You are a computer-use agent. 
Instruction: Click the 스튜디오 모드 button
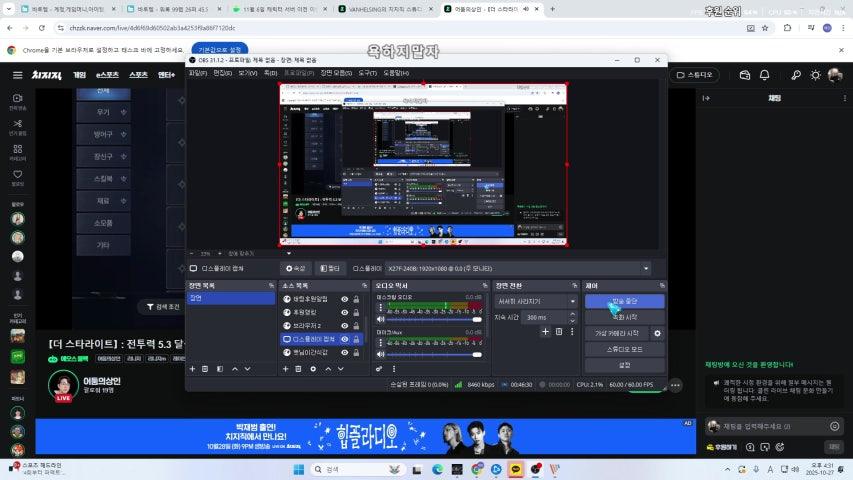click(624, 349)
